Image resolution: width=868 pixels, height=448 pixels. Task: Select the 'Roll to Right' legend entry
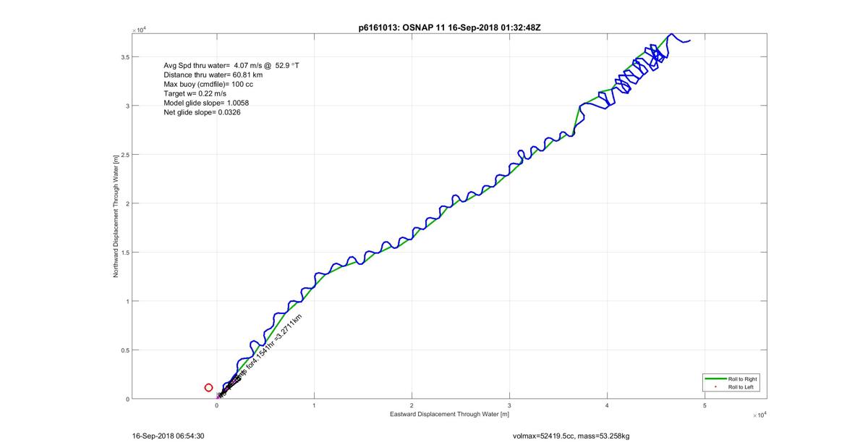[x=743, y=379]
